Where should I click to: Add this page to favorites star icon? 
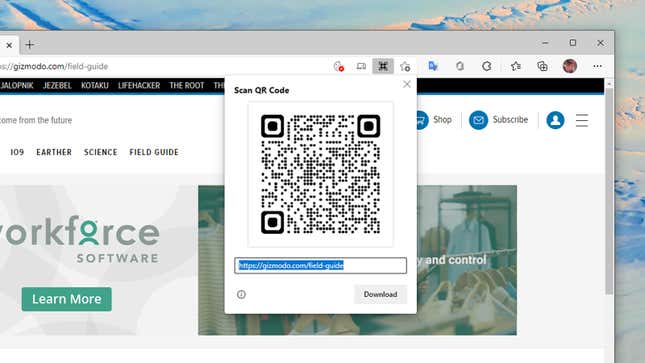(405, 66)
